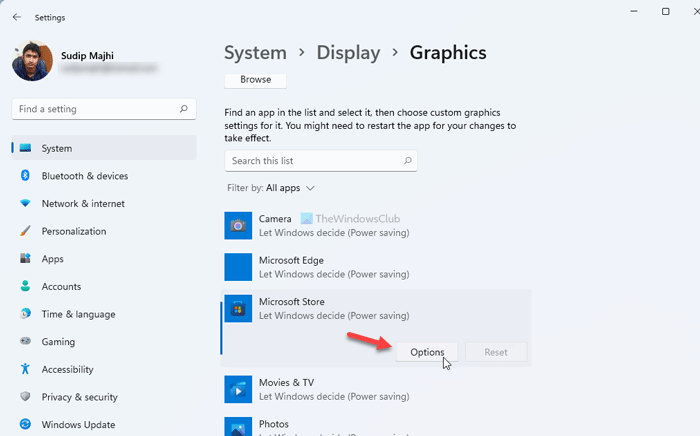Open Options for Microsoft Store
Screen dimensions: 700x436
pos(427,352)
